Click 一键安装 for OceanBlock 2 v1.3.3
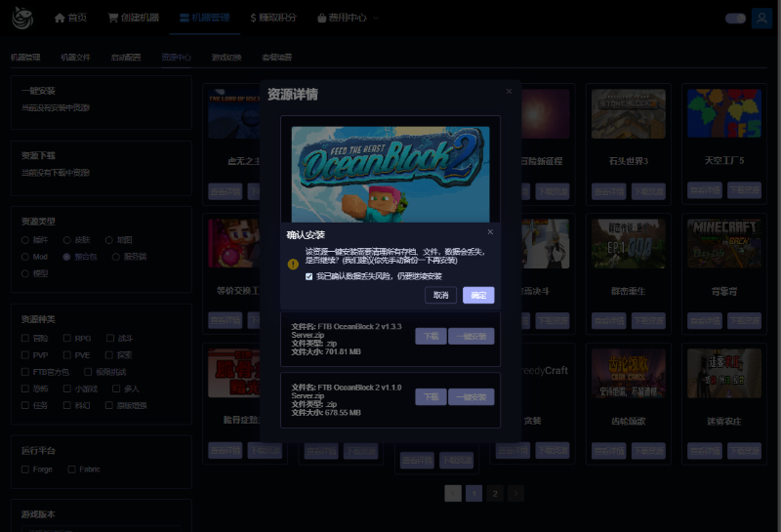This screenshot has width=781, height=532. click(472, 336)
